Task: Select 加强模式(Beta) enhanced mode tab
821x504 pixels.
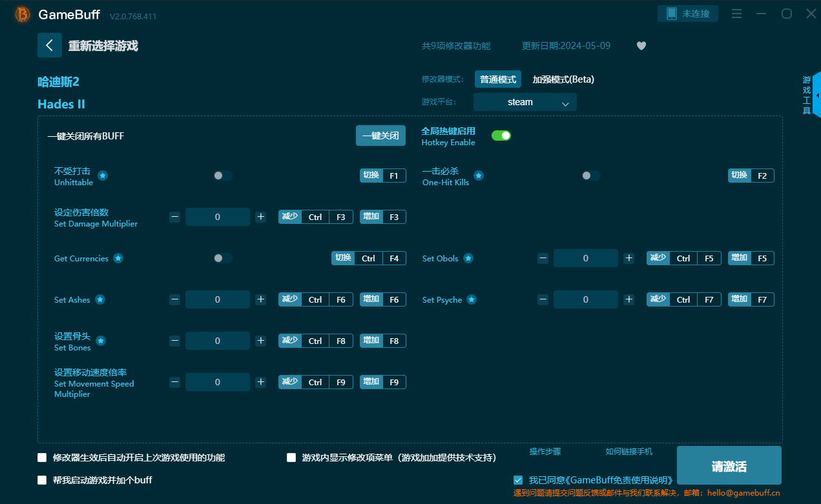Action: 563,79
